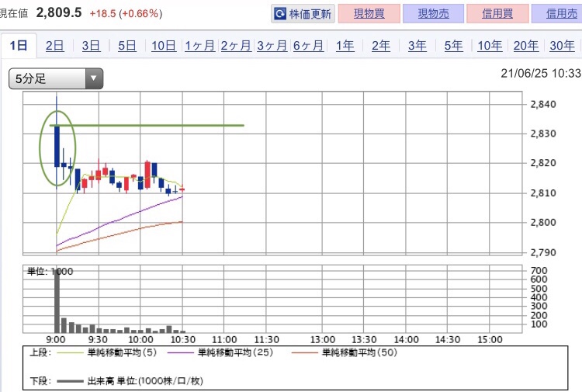This screenshot has width=582, height=392.
Task: Show the 2ヶ月 chart period
Action: pos(236,46)
